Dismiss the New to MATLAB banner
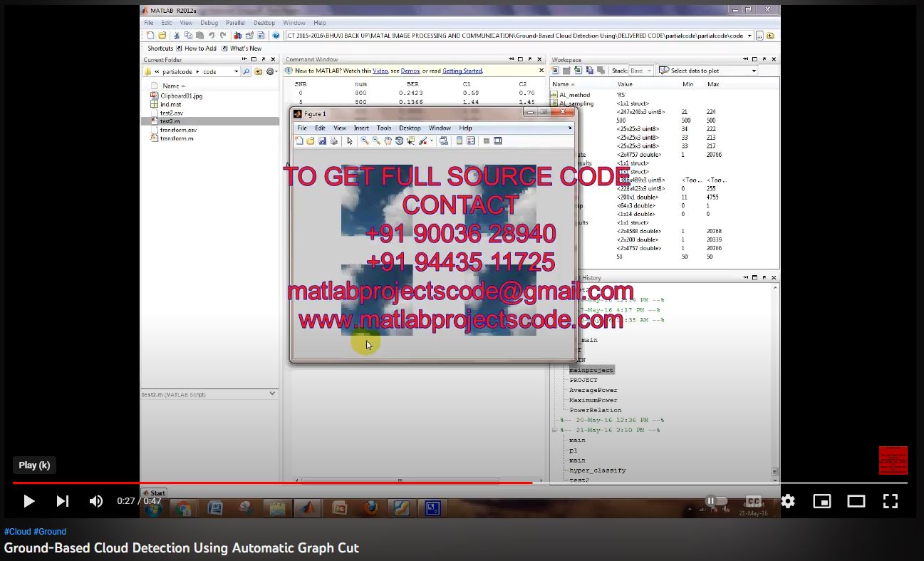 (541, 71)
